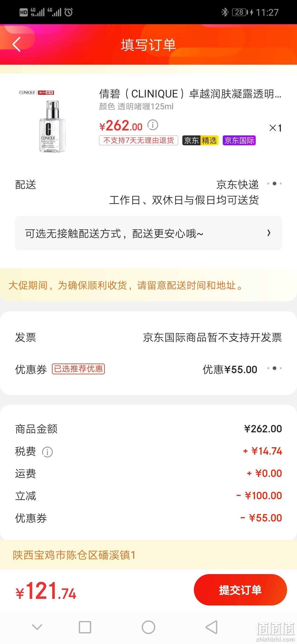Screen dimensions: 297x644
Task: Open coupon options dots beside 优惠¥55.00
Action: tap(274, 368)
